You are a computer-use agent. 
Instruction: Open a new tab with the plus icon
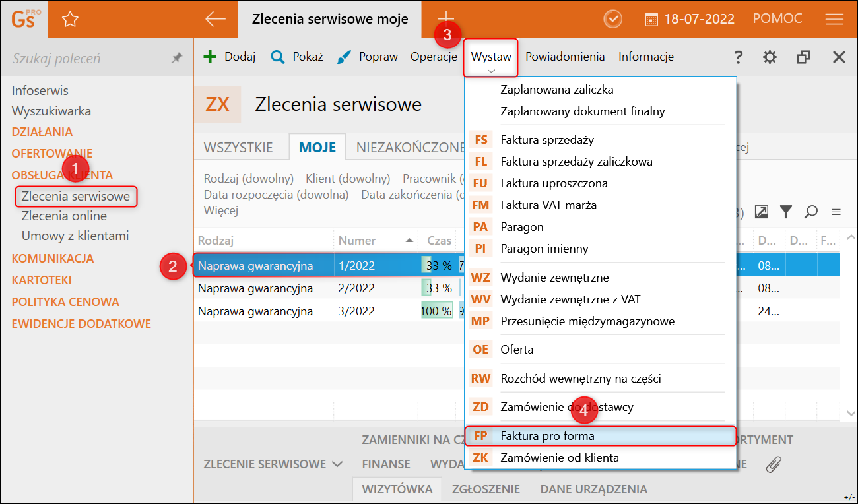[x=446, y=18]
